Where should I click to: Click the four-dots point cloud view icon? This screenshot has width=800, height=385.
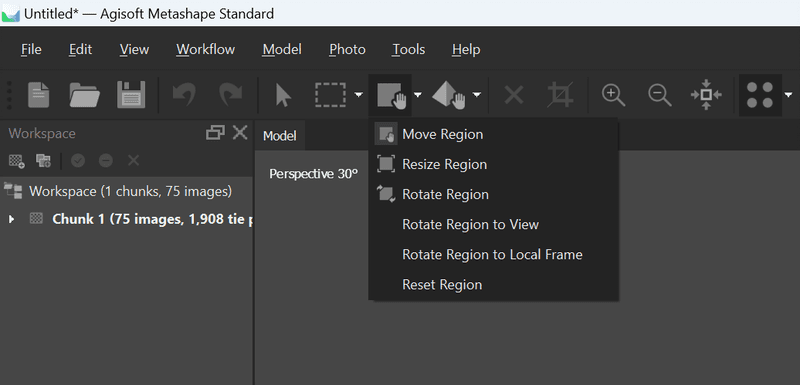click(x=760, y=95)
